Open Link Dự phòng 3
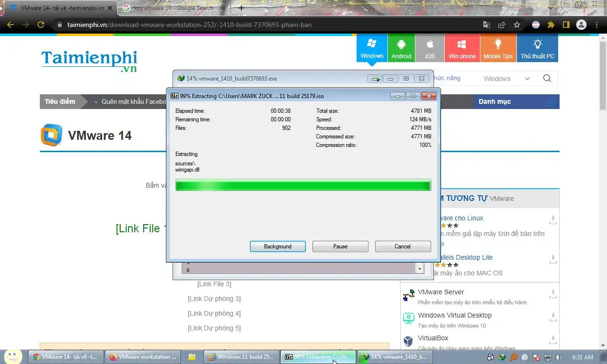The width and height of the screenshot is (607, 364). pyautogui.click(x=214, y=299)
